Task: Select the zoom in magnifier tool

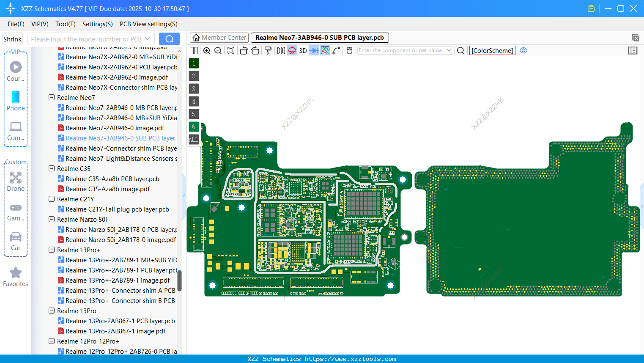Action: pyautogui.click(x=207, y=50)
